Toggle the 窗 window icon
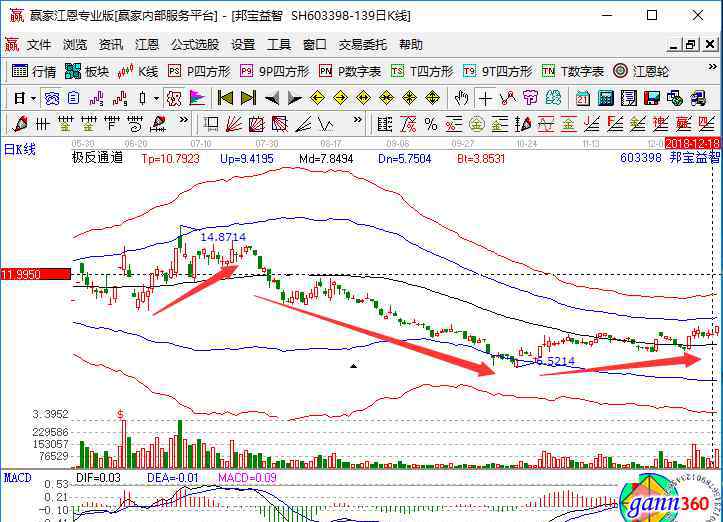This screenshot has height=522, width=723. point(52,98)
